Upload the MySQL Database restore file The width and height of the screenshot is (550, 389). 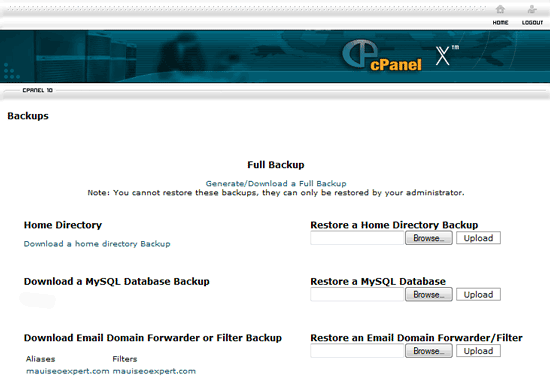click(478, 295)
